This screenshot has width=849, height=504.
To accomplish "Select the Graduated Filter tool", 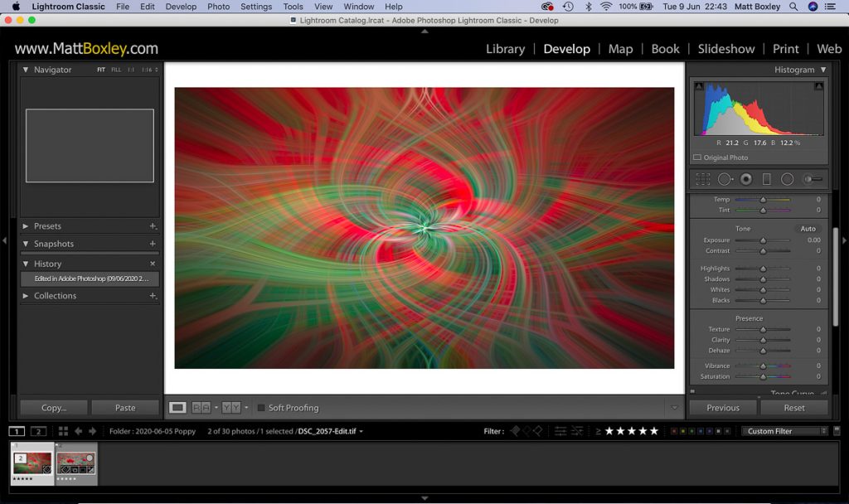I will [x=767, y=179].
